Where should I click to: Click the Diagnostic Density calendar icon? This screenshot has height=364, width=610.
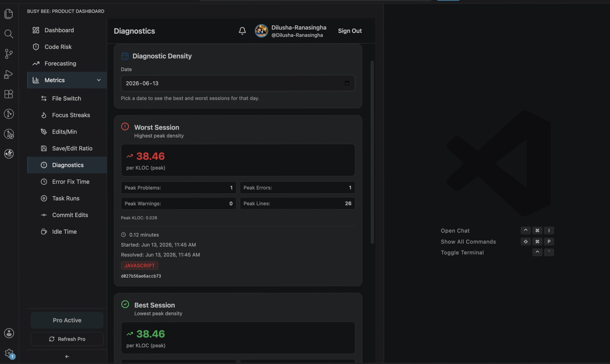coord(125,56)
